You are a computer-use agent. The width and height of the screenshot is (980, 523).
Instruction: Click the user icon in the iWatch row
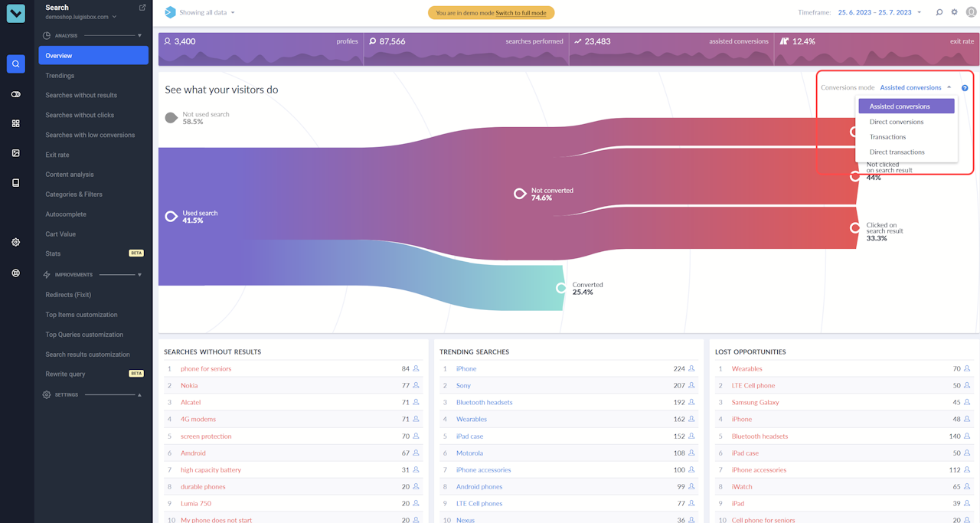pyautogui.click(x=967, y=486)
